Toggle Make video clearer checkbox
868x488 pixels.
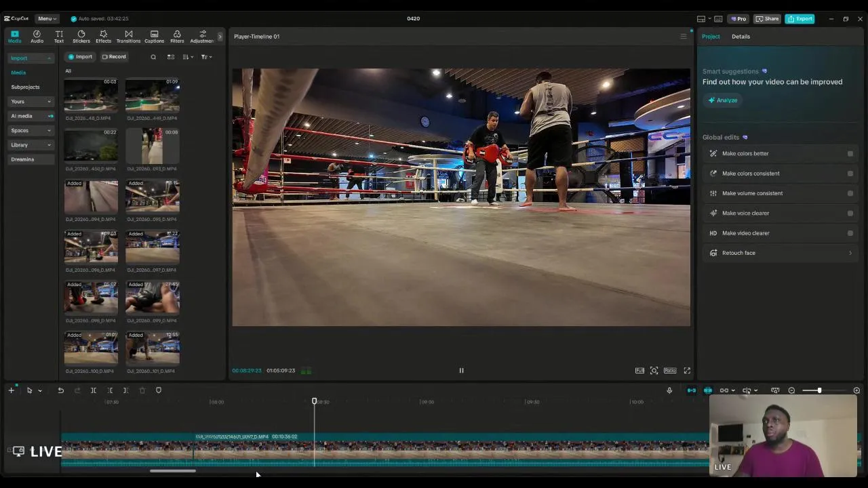point(850,233)
